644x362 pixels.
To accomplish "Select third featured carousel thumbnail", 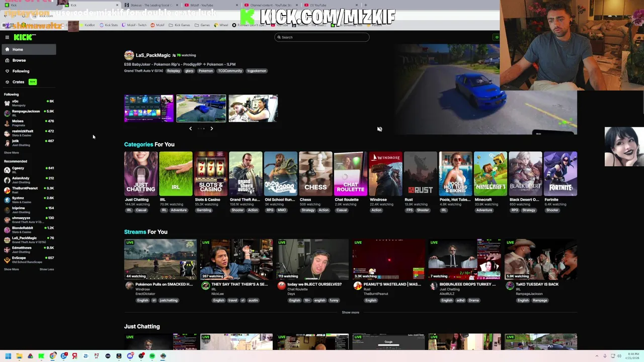I will coord(253,108).
